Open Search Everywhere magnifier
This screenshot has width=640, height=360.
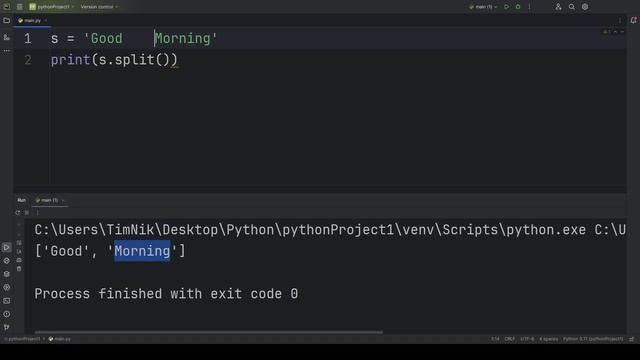571,7
